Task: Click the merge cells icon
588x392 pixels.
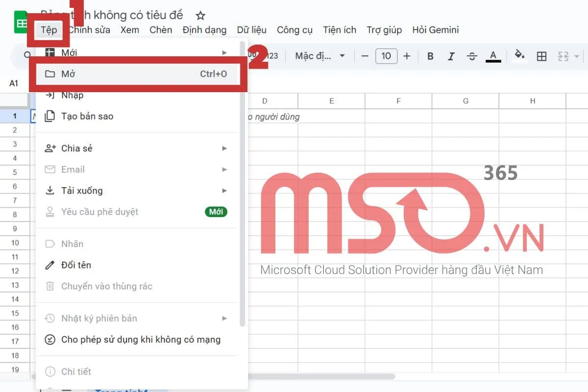Action: click(x=563, y=56)
